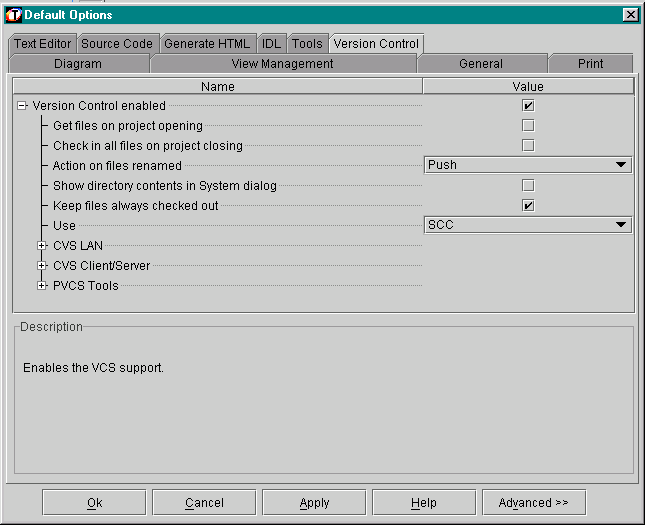
Task: Expand the CVS LAN node
Action: point(42,245)
